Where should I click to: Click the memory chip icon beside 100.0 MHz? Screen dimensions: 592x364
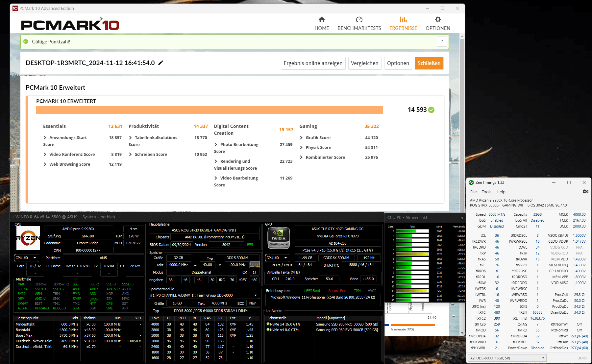click(255, 265)
